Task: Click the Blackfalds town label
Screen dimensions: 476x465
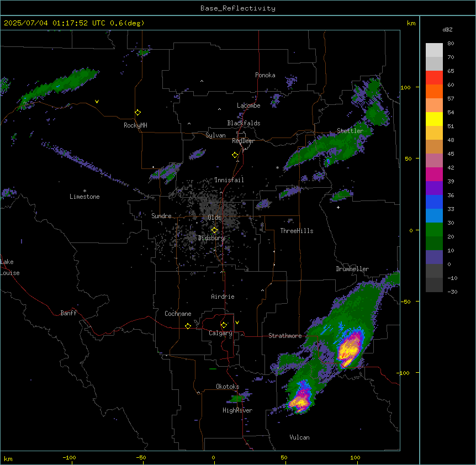Action: coord(244,123)
